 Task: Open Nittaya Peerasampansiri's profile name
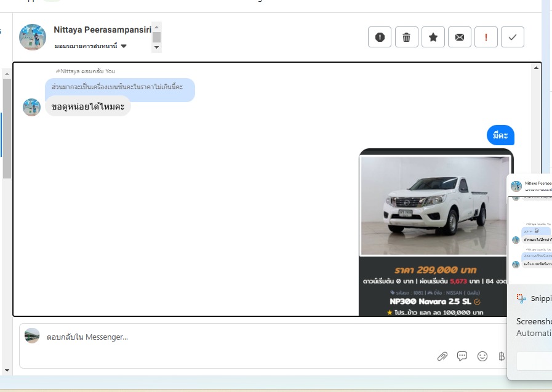point(102,30)
